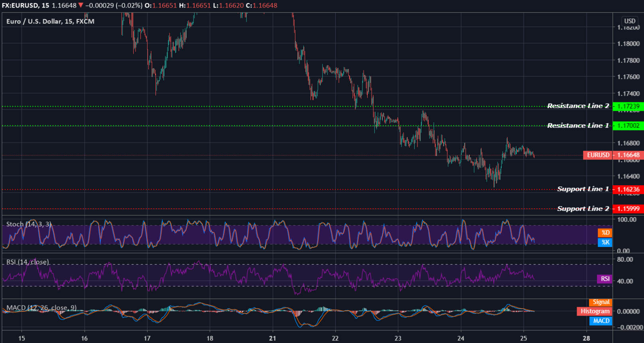Click the RSI (14, close) indicator title
The width and height of the screenshot is (644, 343).
[28, 262]
